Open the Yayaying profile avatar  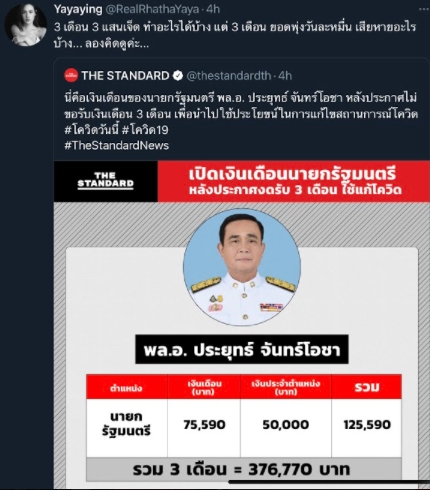point(26,25)
